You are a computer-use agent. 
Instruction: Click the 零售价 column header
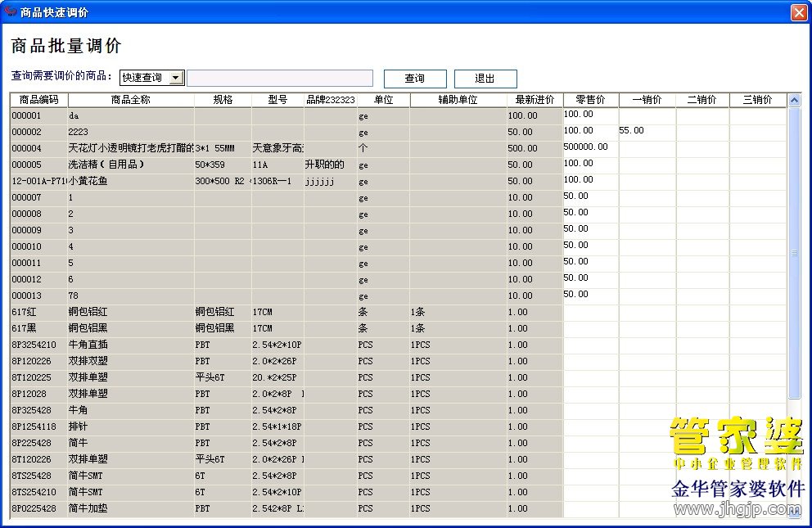[x=590, y=99]
